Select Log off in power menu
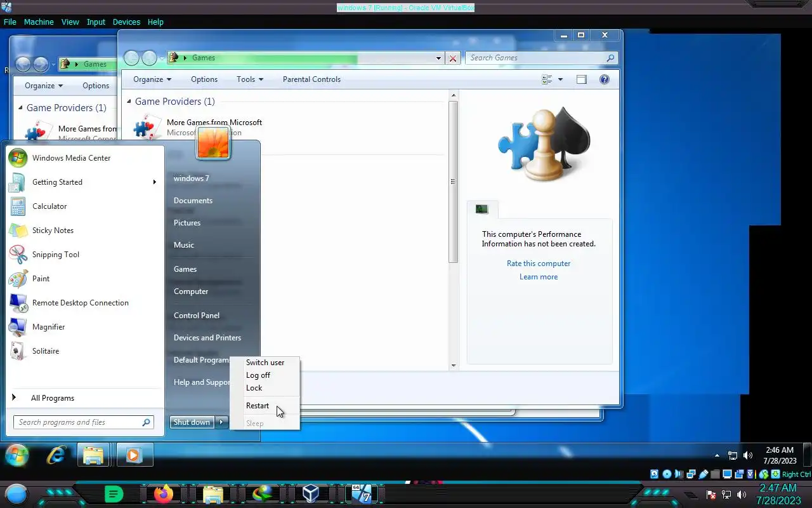The image size is (812, 508). tap(258, 375)
